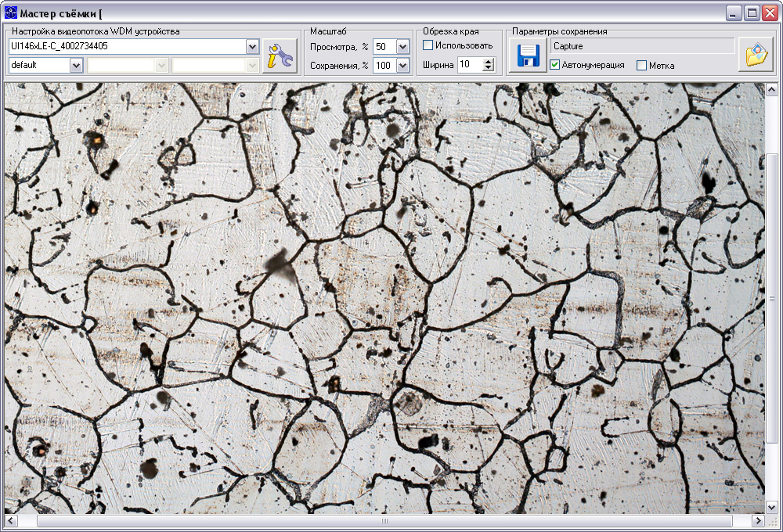
Task: Click the Capture filename field
Action: (x=643, y=46)
